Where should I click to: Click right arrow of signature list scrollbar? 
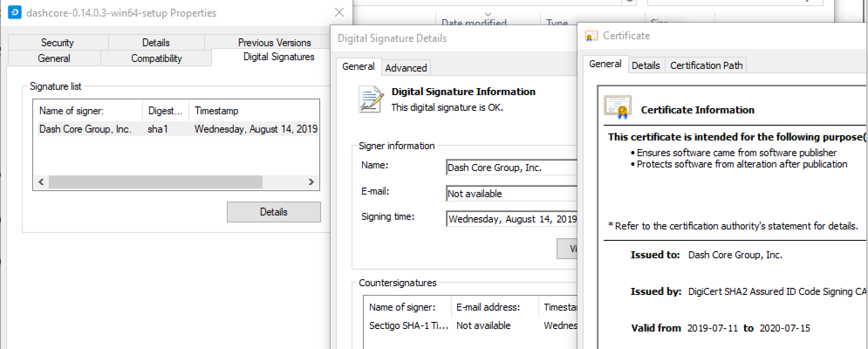311,182
